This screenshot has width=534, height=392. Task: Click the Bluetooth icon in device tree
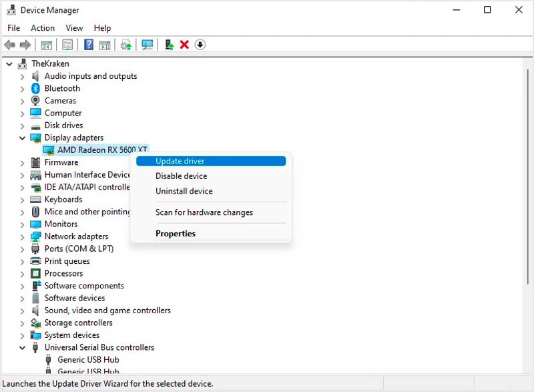[x=35, y=89]
